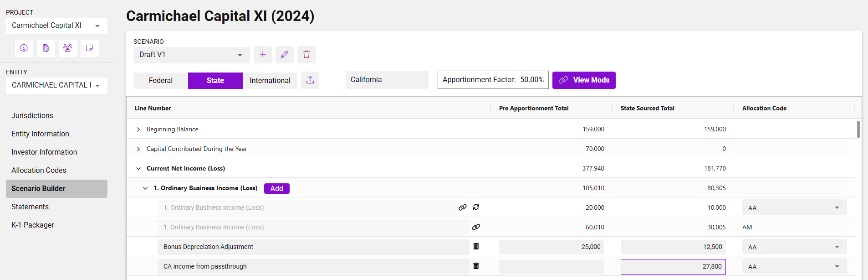The height and width of the screenshot is (280, 868).
Task: Click the project info icon in sidebar
Action: (24, 48)
